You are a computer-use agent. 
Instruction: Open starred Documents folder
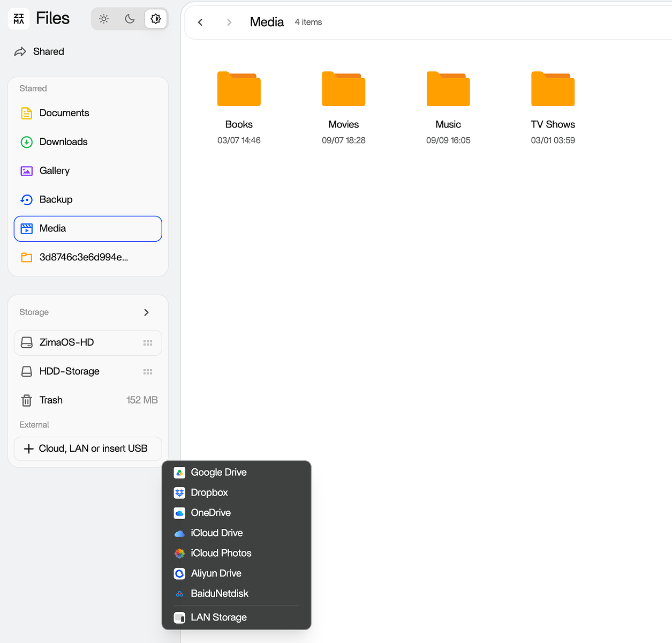88,113
